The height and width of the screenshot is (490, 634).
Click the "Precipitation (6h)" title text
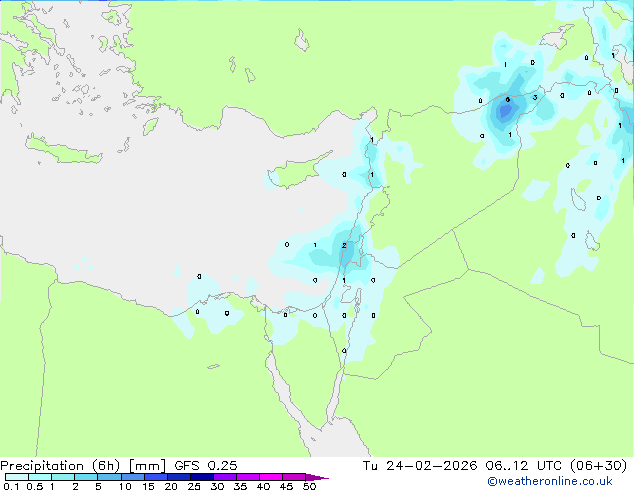[x=60, y=466]
